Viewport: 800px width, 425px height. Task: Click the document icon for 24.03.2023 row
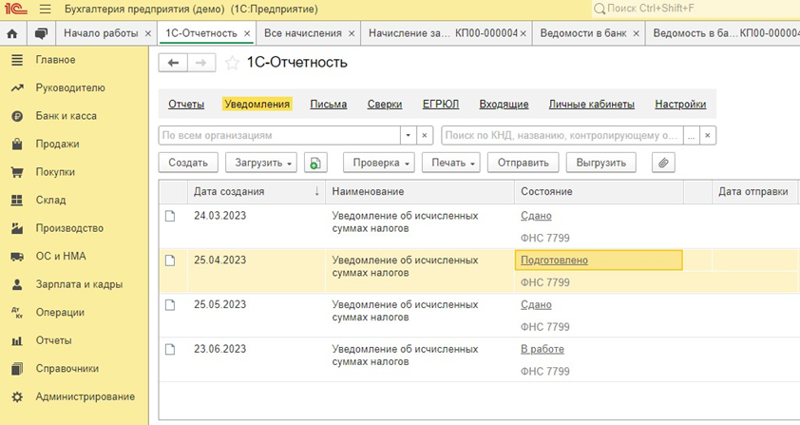point(170,216)
